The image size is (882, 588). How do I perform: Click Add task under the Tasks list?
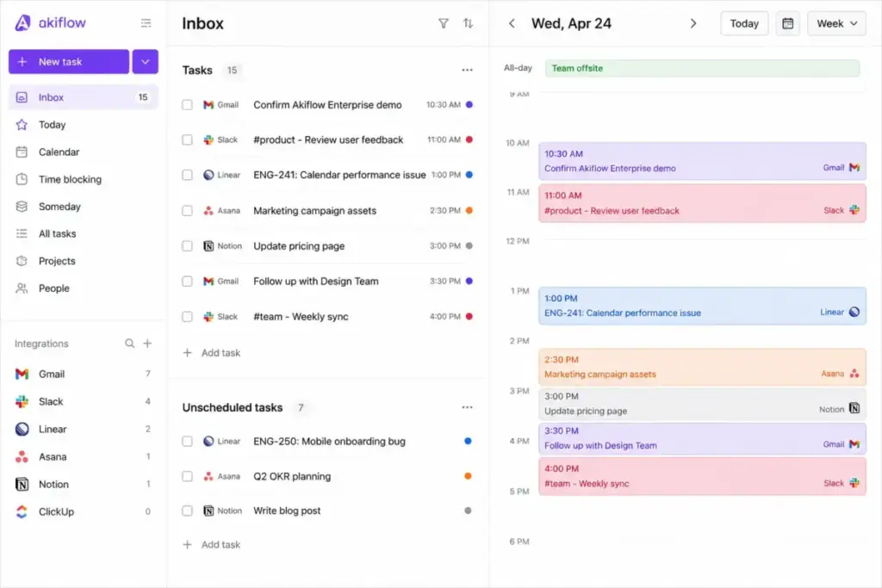pyautogui.click(x=212, y=353)
